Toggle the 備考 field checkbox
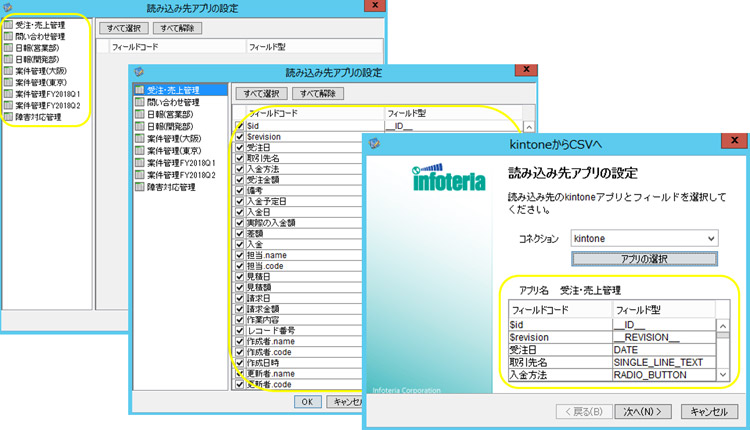Screen dimensions: 750x430 pos(240,190)
